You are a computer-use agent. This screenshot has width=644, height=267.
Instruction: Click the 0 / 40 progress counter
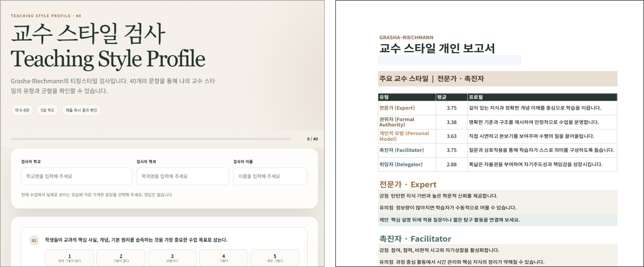pyautogui.click(x=313, y=139)
